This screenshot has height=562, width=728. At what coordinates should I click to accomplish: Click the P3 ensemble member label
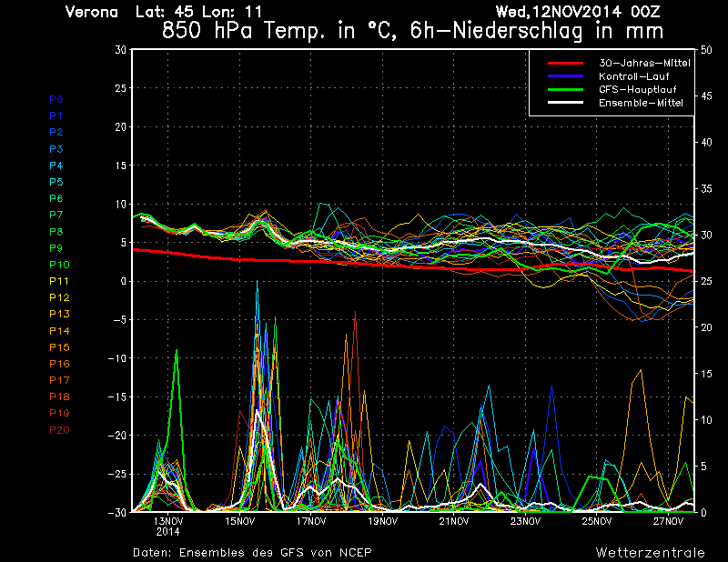[x=56, y=149]
